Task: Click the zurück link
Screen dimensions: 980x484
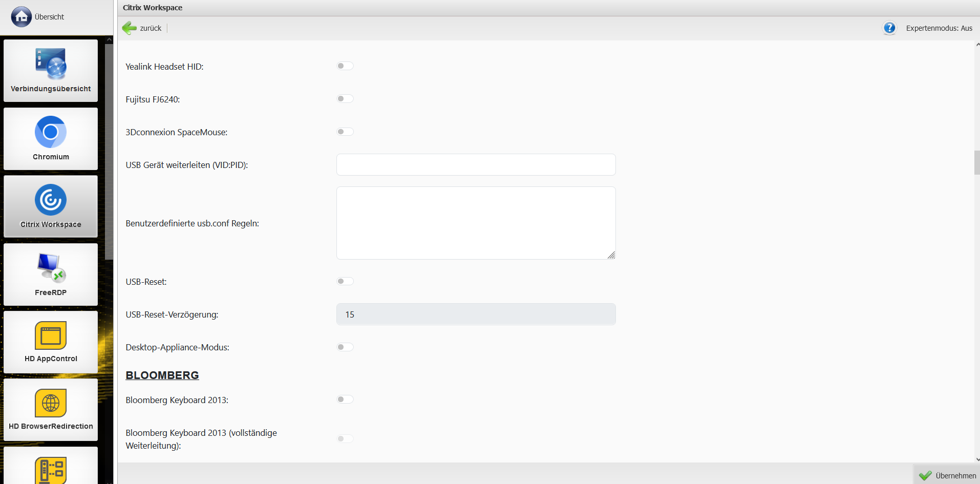Action: (151, 28)
